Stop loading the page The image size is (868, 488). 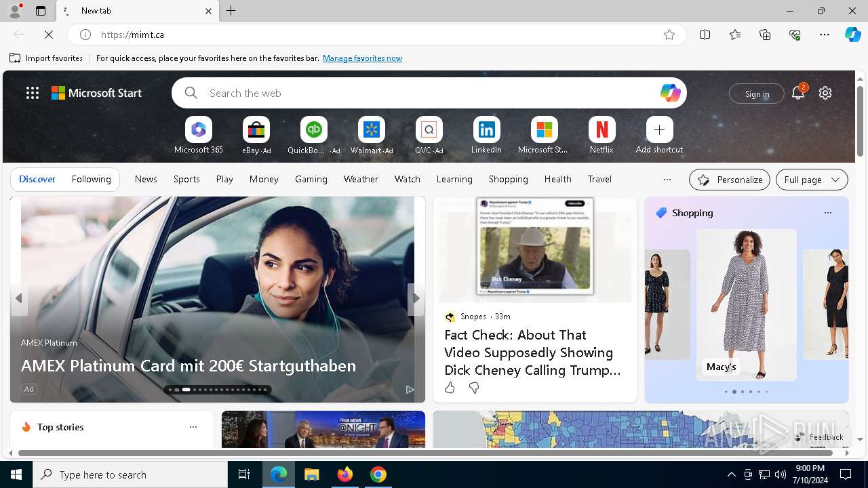(49, 34)
